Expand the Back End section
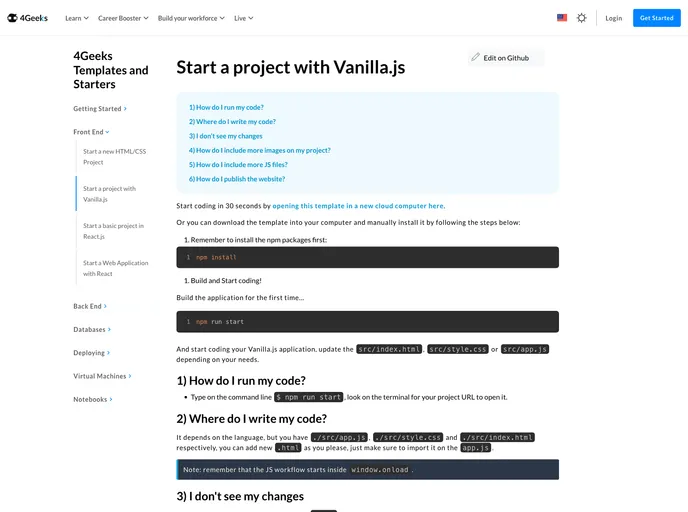This screenshot has height=512, width=688. [90, 306]
